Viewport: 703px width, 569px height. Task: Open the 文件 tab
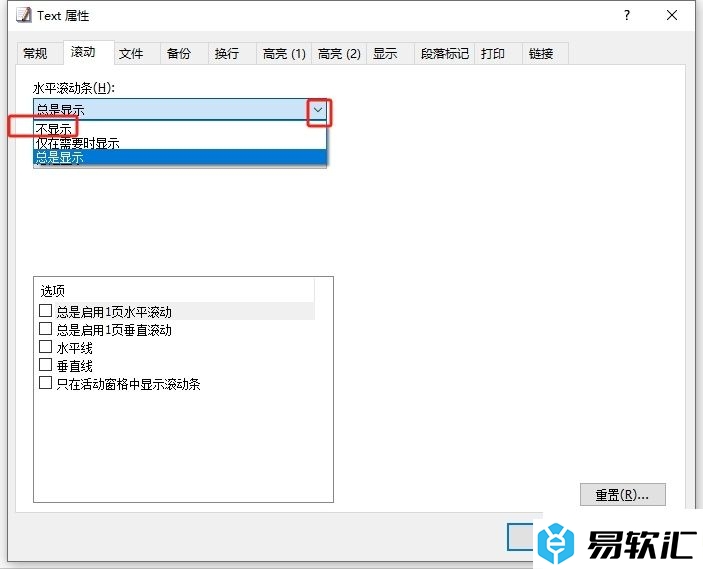[x=137, y=54]
